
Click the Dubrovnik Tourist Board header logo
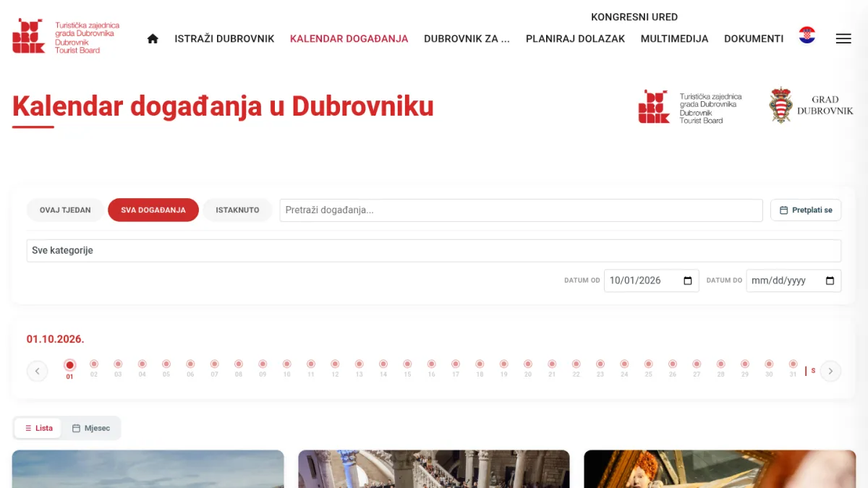pos(66,36)
